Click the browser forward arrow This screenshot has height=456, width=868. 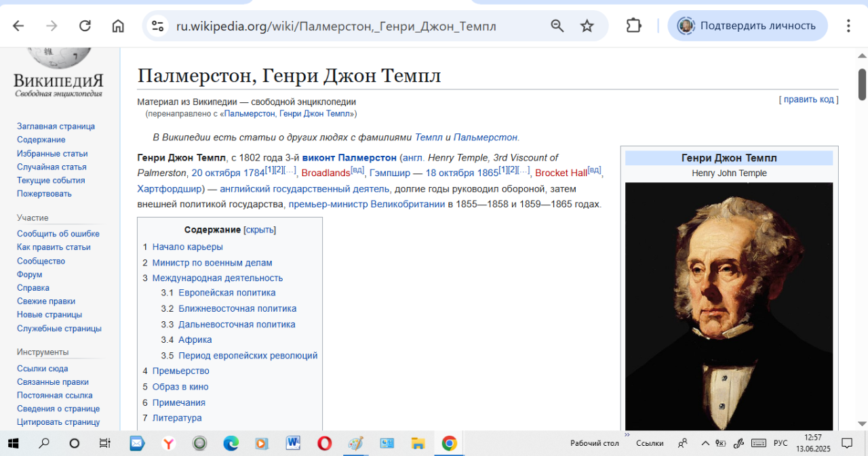coord(52,26)
